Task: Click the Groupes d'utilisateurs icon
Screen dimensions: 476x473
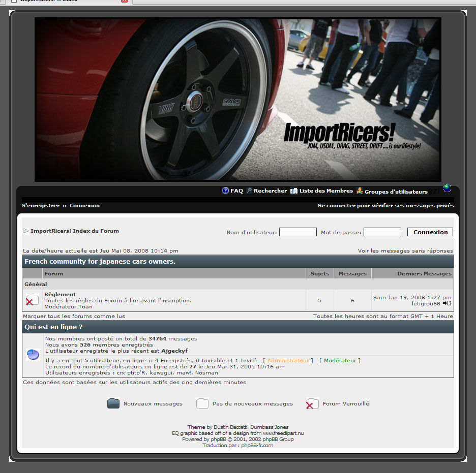Action: tap(360, 191)
